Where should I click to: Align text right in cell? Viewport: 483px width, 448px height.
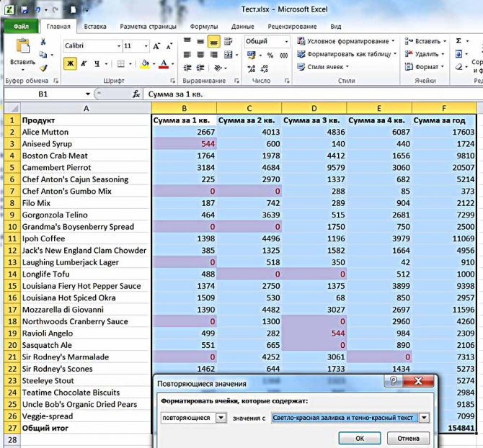tap(213, 55)
